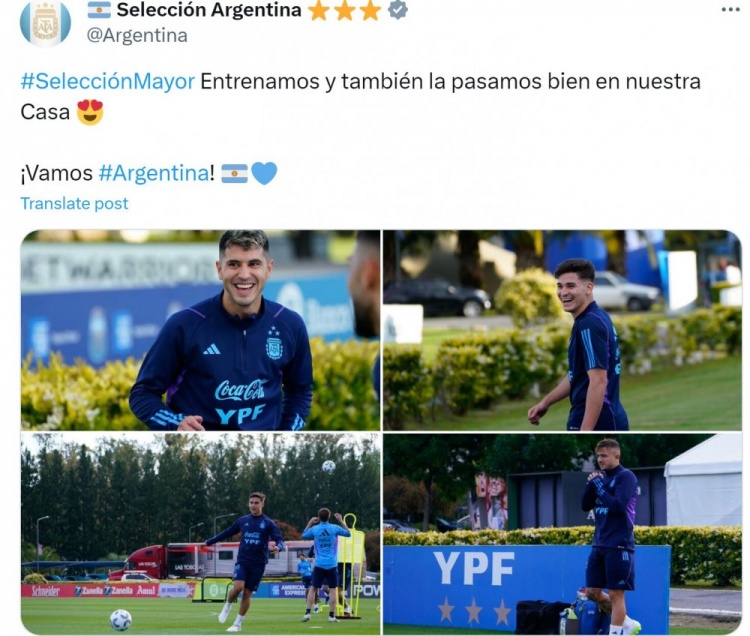
Task: Open the three-dot more options menu
Action: [x=730, y=9]
